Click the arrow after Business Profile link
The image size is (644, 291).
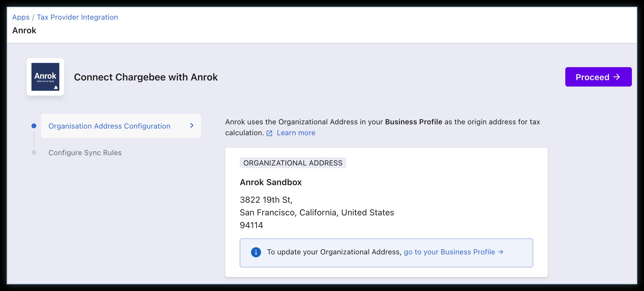[x=501, y=252]
